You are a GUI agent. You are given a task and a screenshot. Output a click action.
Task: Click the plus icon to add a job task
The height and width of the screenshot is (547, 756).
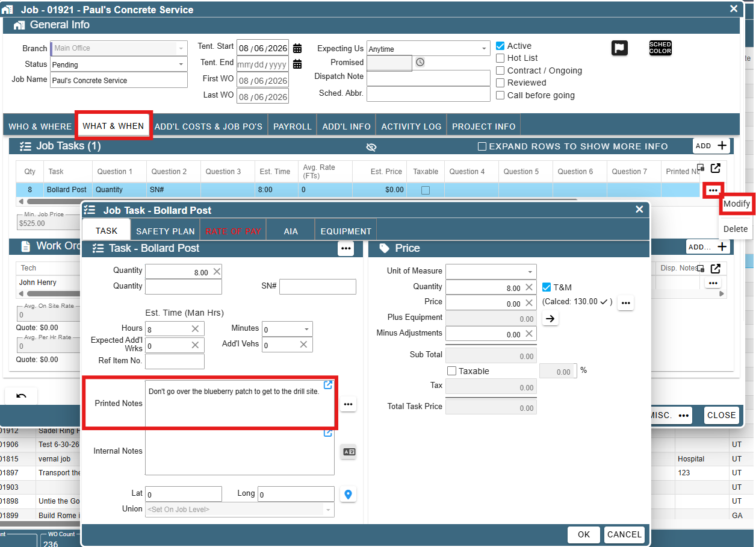click(x=722, y=145)
